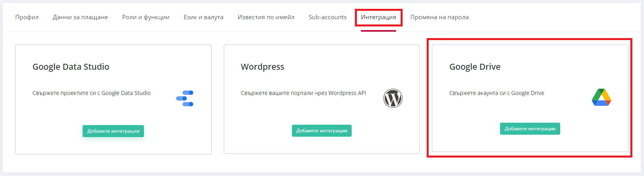Add integration for Google Drive
This screenshot has height=176, width=644.
tap(530, 129)
